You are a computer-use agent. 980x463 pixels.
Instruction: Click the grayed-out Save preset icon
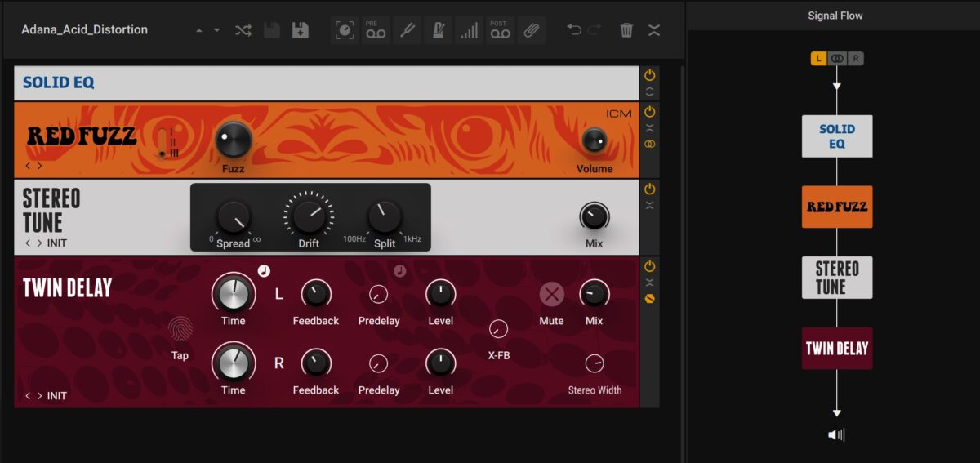tap(272, 31)
